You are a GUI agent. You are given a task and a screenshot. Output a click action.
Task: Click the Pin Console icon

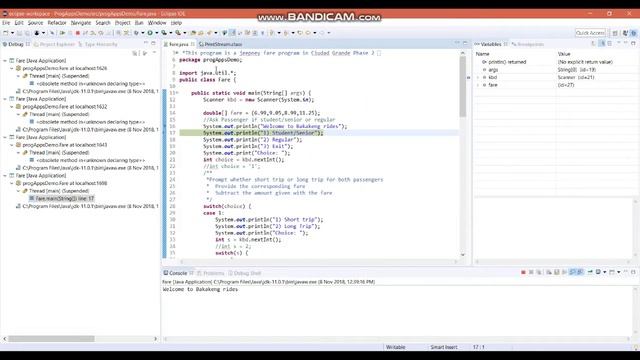coord(590,272)
